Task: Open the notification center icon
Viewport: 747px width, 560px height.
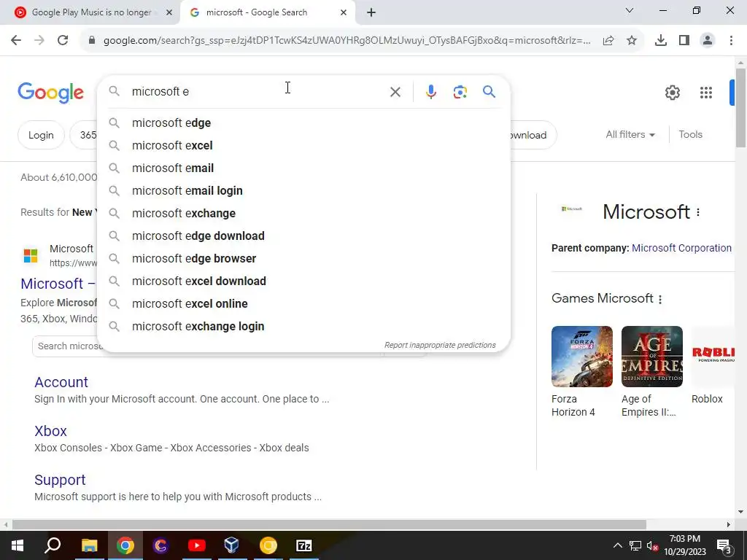Action: click(x=724, y=545)
